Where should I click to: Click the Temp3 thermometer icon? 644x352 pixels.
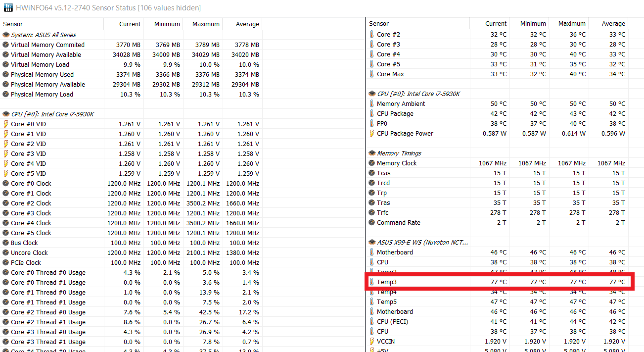372,282
